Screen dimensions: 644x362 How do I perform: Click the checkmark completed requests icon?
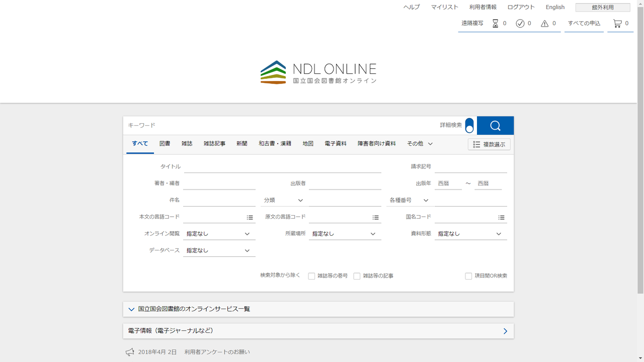point(520,24)
